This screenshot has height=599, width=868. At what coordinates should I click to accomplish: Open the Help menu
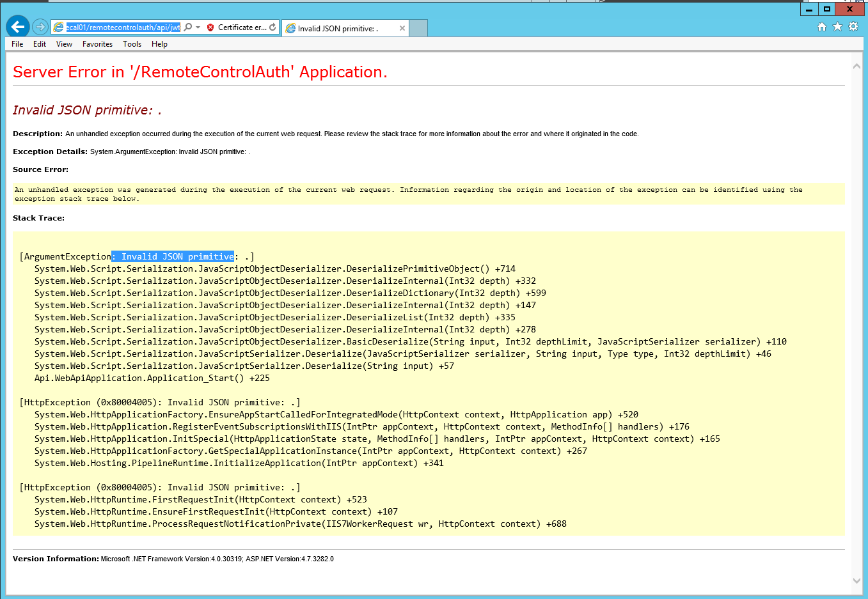click(x=159, y=44)
